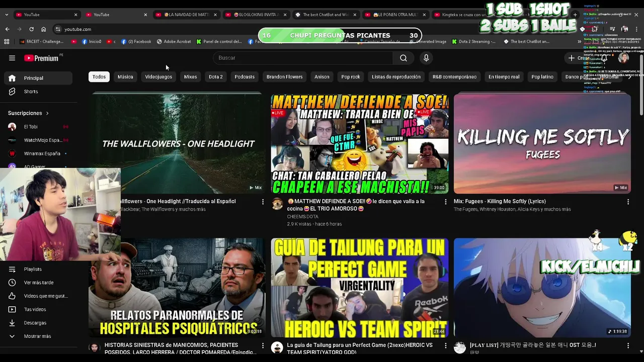Select the Podcasts filter chip
The image size is (644, 362).
[245, 77]
